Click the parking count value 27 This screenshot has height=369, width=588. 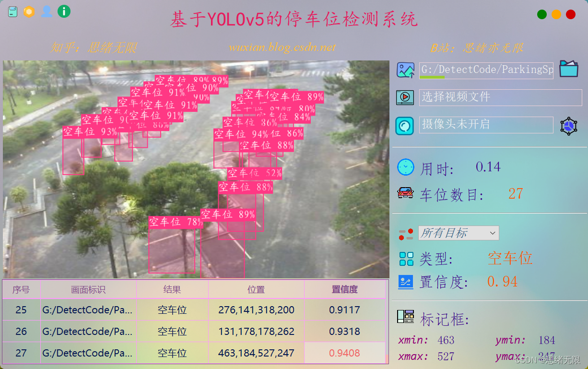tap(516, 193)
